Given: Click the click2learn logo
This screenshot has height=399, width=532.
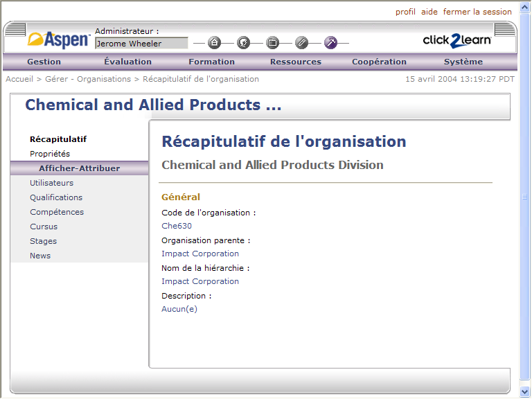Looking at the screenshot, I should click(x=457, y=41).
